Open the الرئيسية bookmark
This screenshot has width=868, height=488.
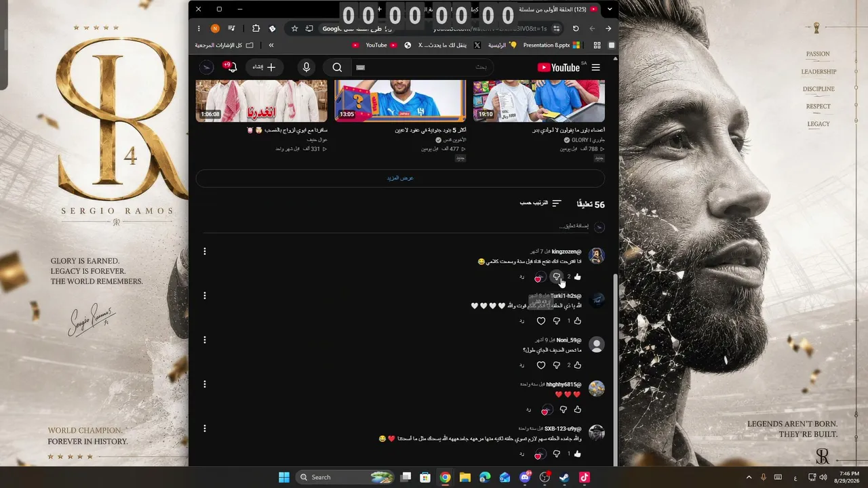pos(502,45)
